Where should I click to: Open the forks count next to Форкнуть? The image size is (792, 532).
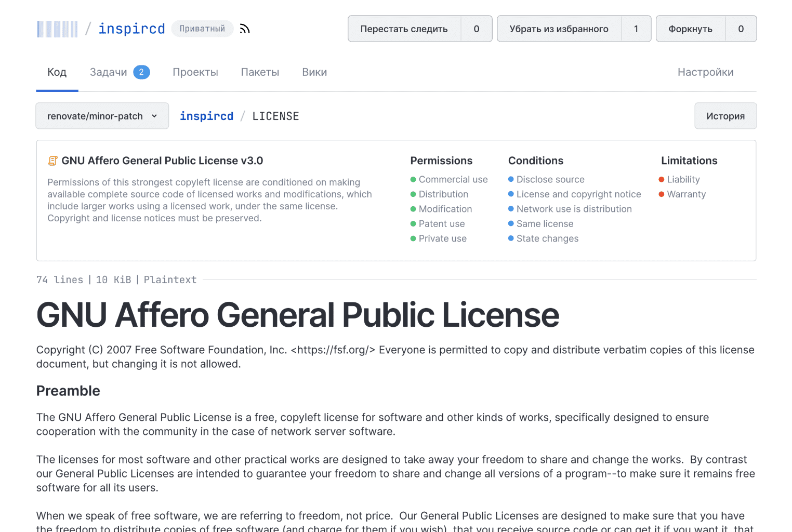741,29
